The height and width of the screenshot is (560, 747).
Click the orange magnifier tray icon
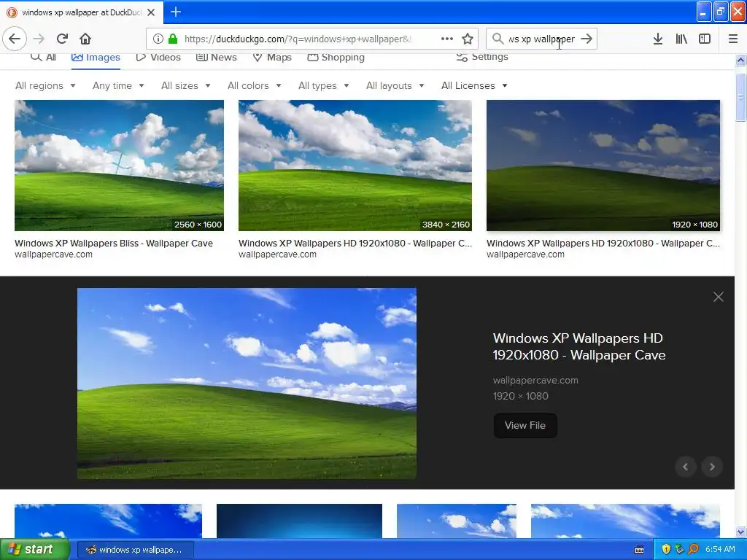694,549
